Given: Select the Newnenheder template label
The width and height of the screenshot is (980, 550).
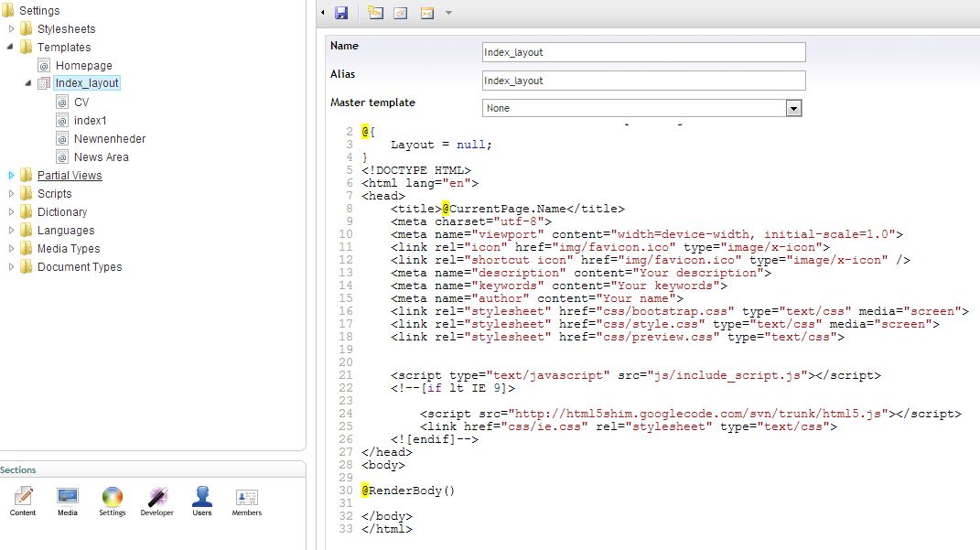Looking at the screenshot, I should (x=110, y=139).
